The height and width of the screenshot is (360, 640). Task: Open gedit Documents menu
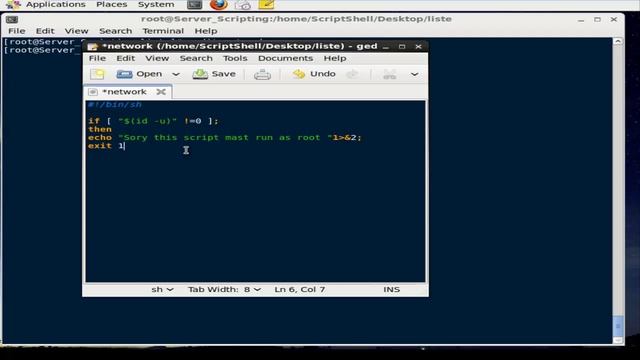[x=285, y=58]
